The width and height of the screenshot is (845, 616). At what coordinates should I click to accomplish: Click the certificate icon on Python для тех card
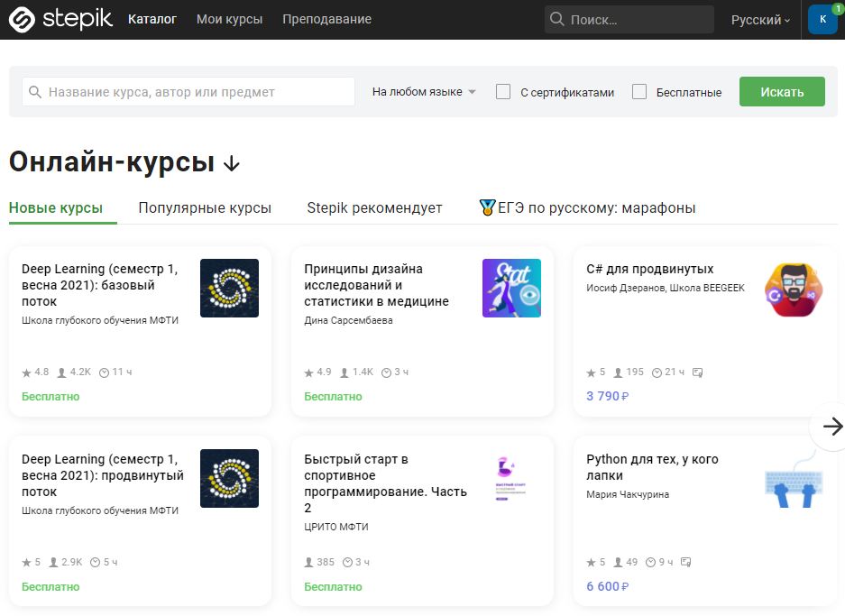pyautogui.click(x=685, y=562)
